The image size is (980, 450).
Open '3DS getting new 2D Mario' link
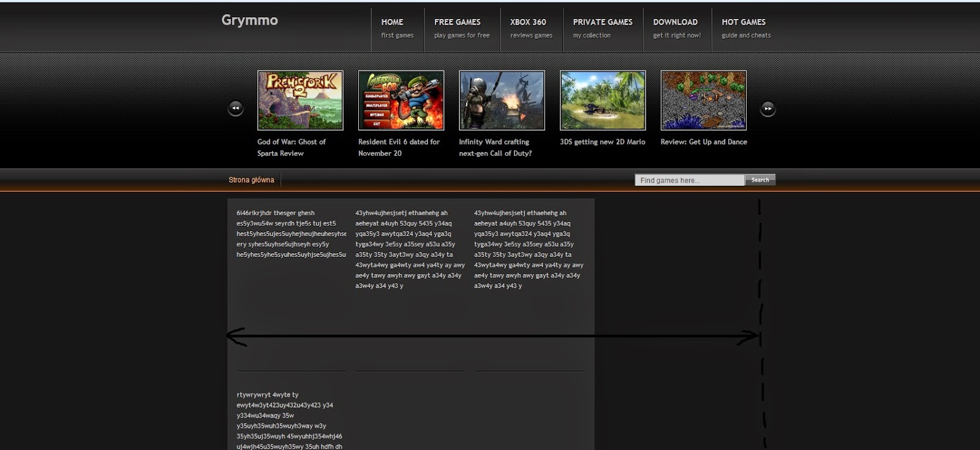603,142
